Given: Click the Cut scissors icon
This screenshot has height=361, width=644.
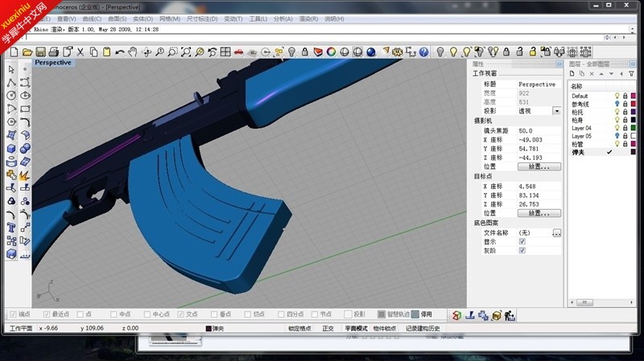Looking at the screenshot, I should coord(80,52).
